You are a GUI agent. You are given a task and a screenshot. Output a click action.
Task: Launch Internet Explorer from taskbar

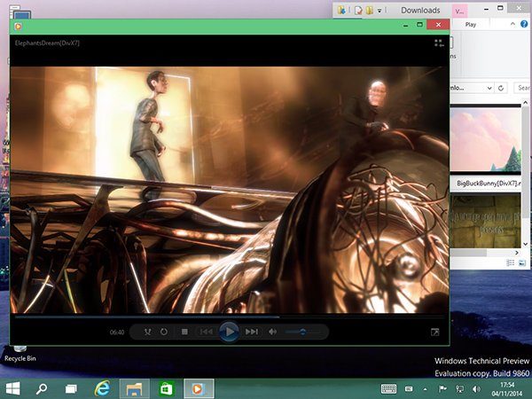click(x=103, y=388)
